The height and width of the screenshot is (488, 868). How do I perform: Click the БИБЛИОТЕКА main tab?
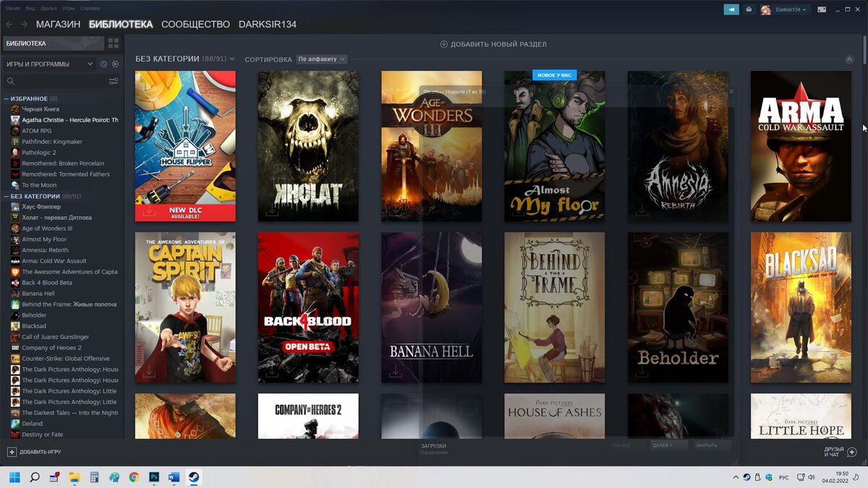[x=121, y=25]
